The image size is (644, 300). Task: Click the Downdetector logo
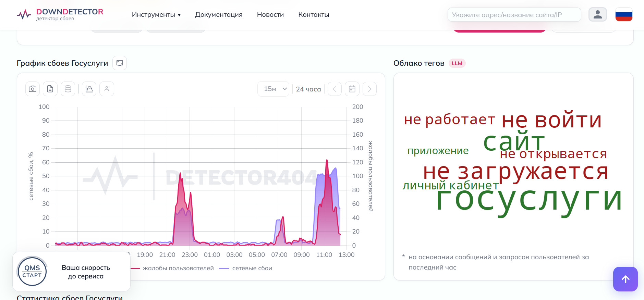pos(60,14)
